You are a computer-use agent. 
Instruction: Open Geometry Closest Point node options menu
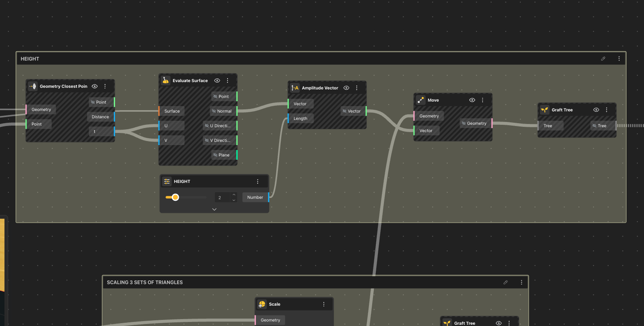[x=105, y=86]
